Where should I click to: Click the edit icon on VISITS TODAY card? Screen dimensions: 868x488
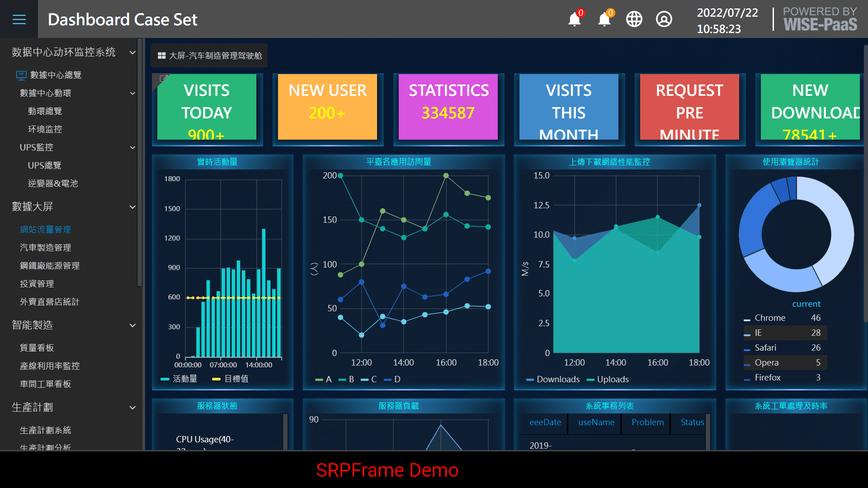click(x=163, y=79)
